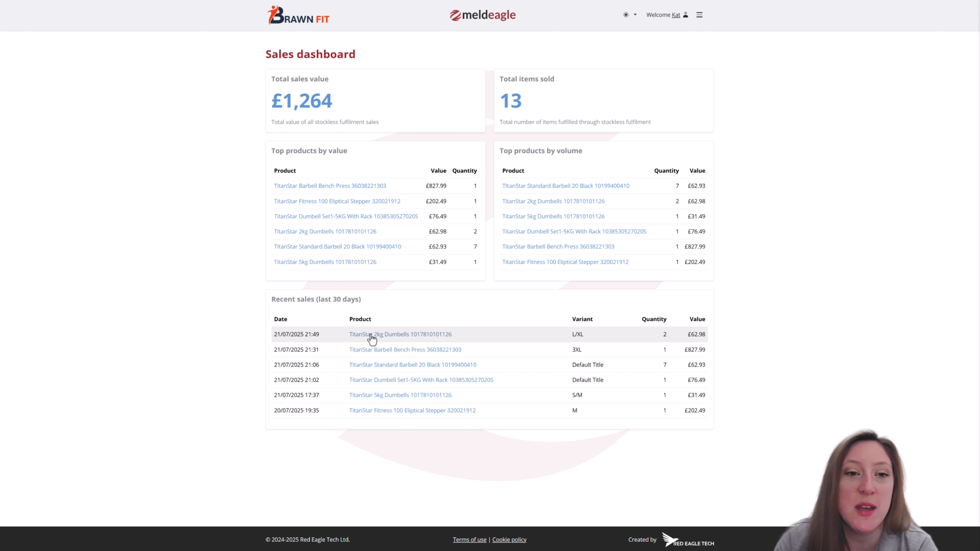View the Cookie policy
980x551 pixels.
[509, 539]
